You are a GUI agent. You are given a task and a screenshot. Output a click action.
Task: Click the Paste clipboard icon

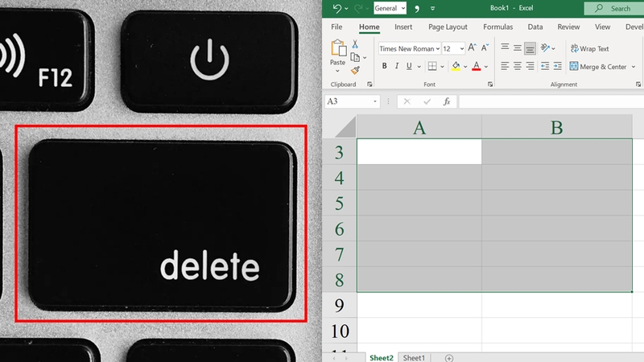click(x=338, y=47)
